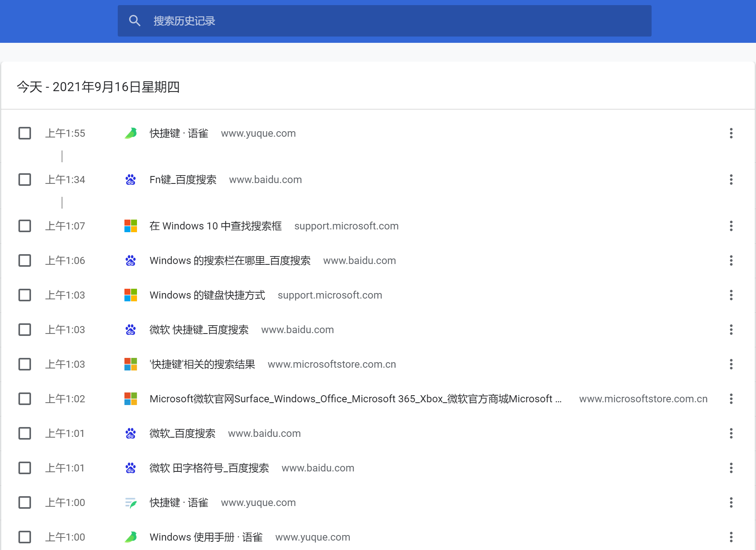Click Microsoft favicon of Windows 10 搜索框 entry
Image resolution: width=756 pixels, height=550 pixels.
[x=131, y=226]
